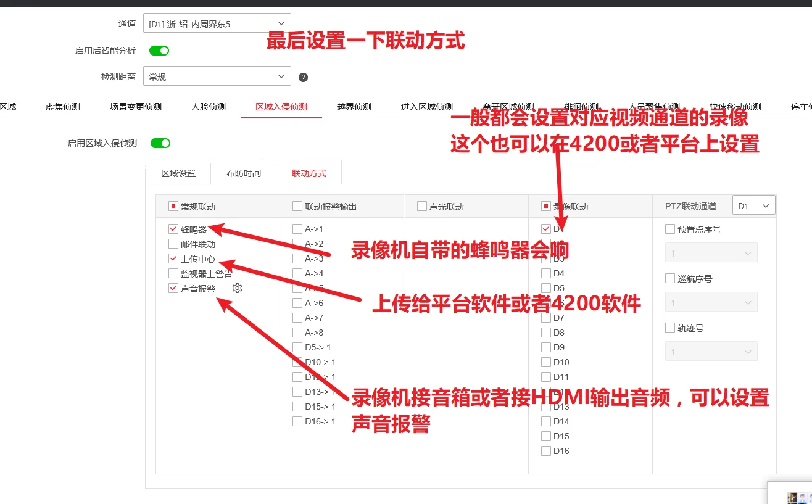Click the help icon beside detection distance

(303, 78)
